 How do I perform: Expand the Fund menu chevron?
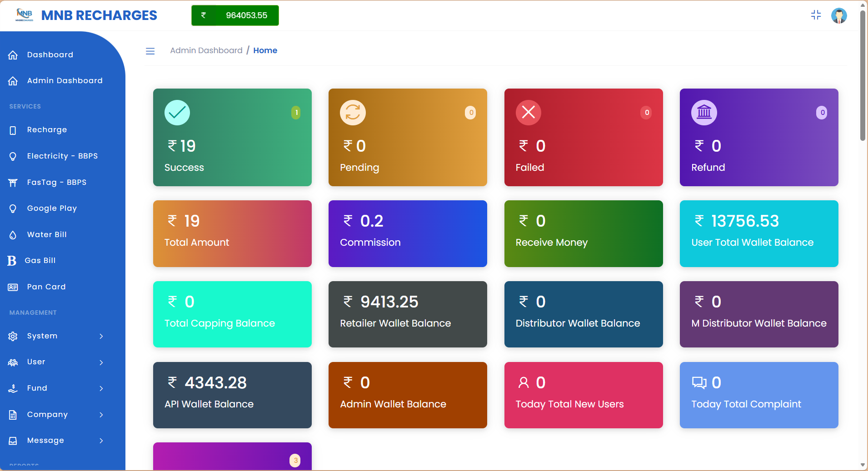click(x=101, y=388)
